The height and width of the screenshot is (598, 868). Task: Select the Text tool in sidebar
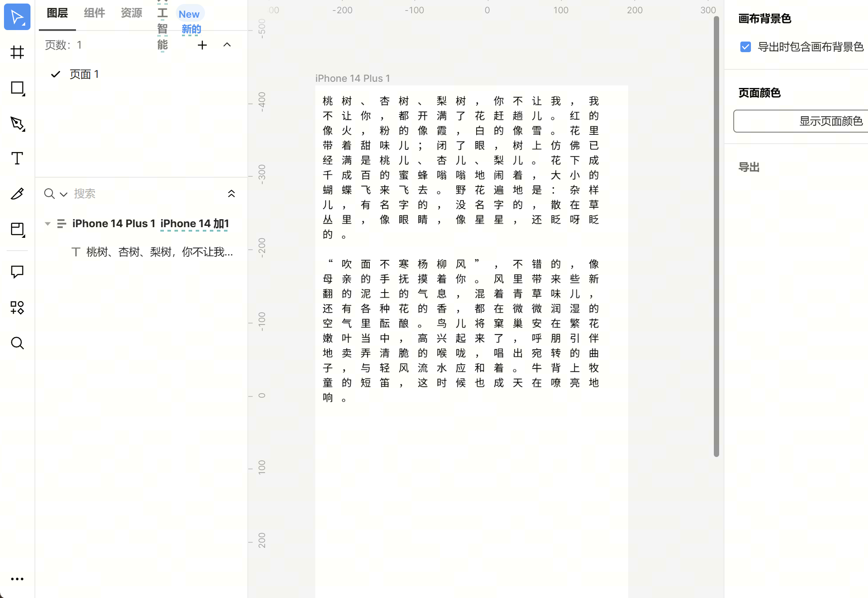point(18,158)
